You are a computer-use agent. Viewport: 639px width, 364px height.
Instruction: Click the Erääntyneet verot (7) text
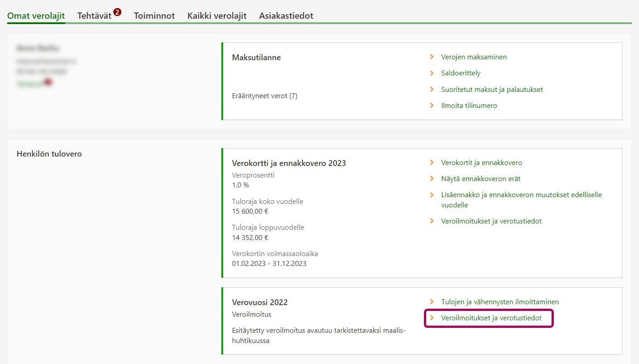point(265,96)
